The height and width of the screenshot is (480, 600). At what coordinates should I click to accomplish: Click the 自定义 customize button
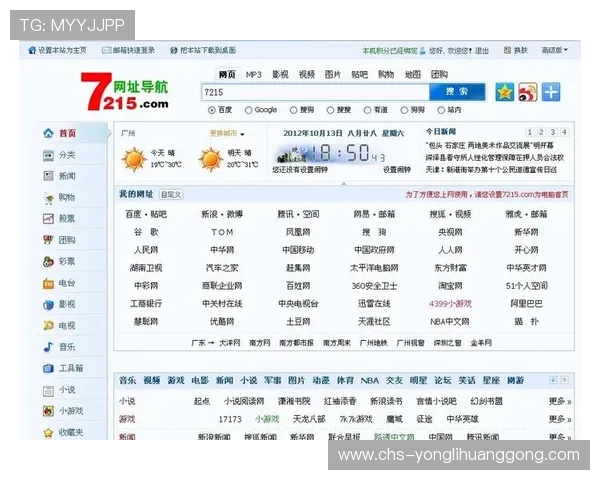point(171,194)
